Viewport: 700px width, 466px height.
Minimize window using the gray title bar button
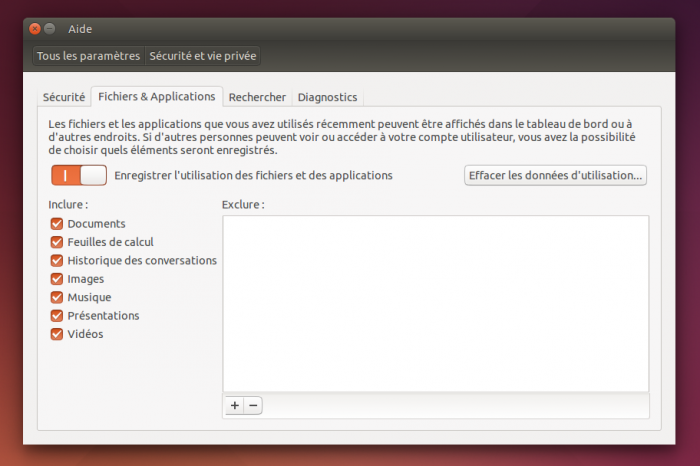point(50,29)
